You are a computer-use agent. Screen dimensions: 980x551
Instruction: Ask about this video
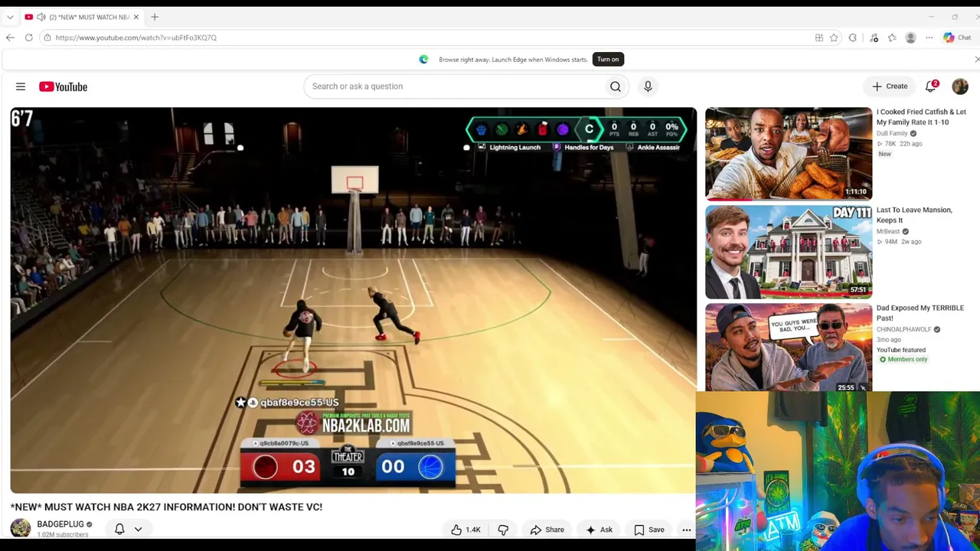(x=599, y=530)
